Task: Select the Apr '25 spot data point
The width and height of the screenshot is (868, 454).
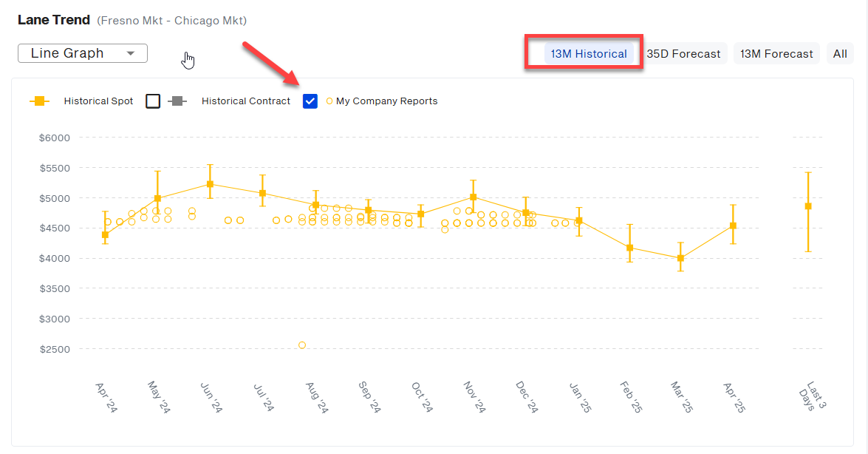Action: tap(734, 226)
